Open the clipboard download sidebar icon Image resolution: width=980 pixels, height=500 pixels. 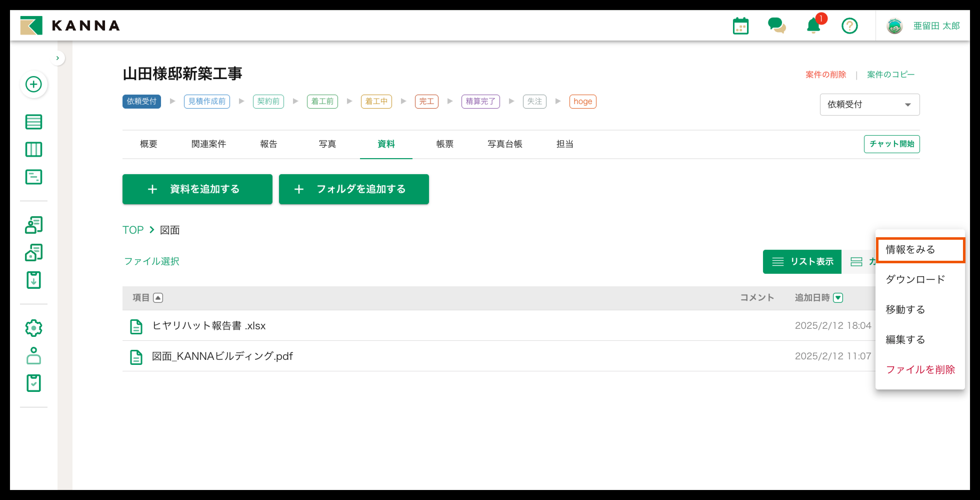pyautogui.click(x=33, y=280)
